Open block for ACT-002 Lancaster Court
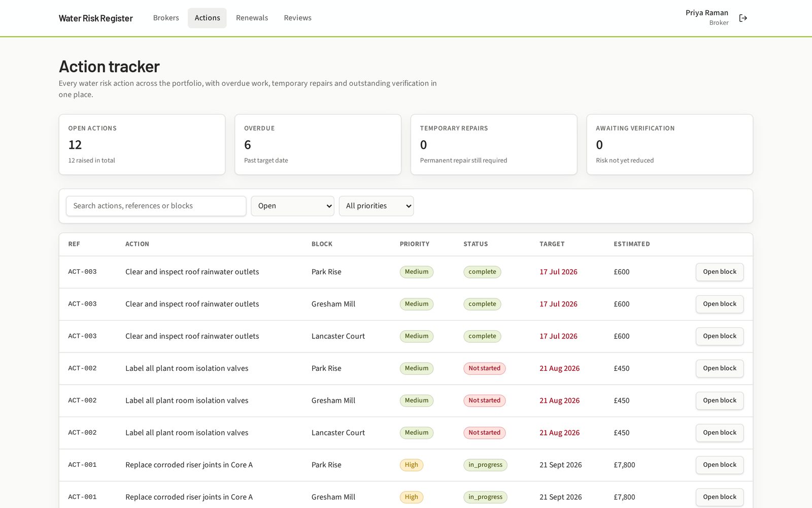 click(719, 433)
